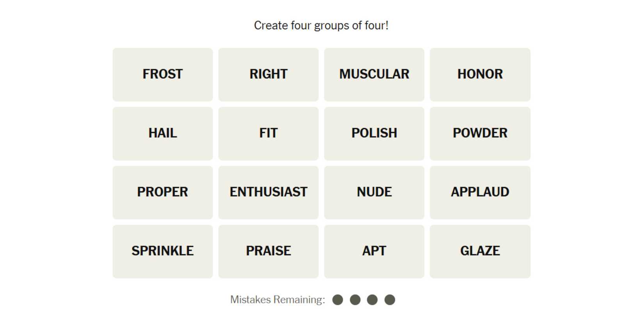Select the APPLAUD word tile
This screenshot has height=322, width=644.
coord(480,192)
